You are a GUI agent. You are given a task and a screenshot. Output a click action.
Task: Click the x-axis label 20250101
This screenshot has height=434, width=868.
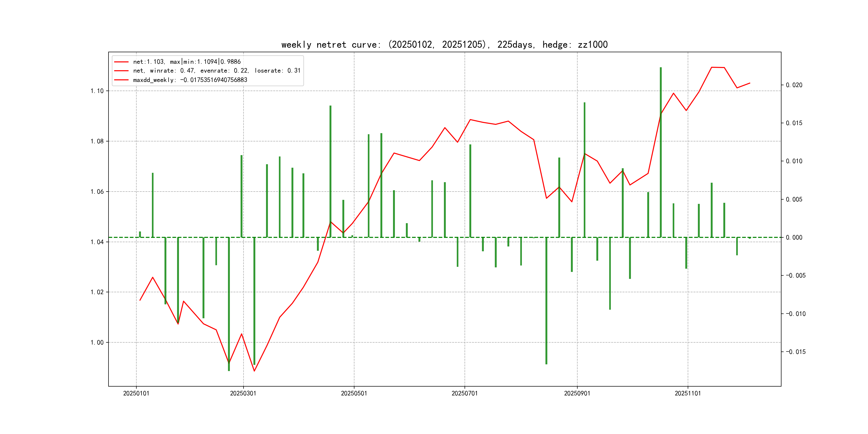click(x=136, y=393)
